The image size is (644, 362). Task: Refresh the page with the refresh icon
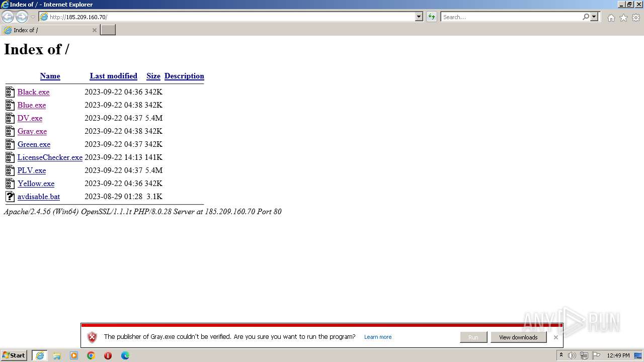[x=432, y=17]
